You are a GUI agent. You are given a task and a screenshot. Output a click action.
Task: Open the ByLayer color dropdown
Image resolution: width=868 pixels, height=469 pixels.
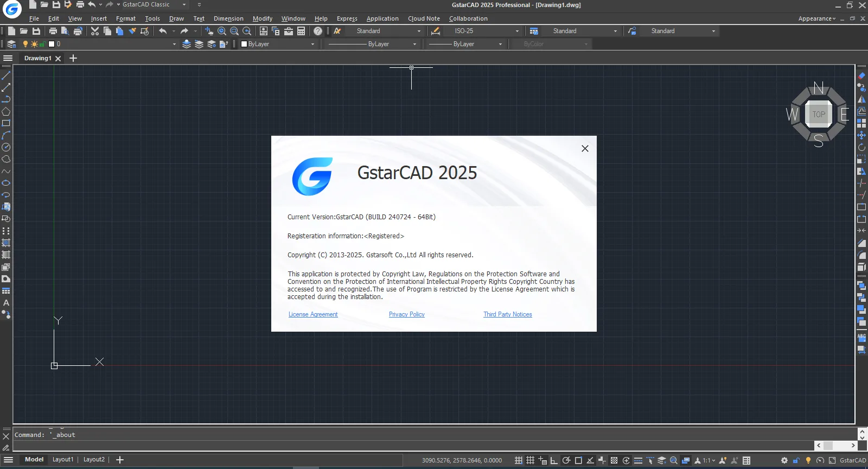coord(312,44)
